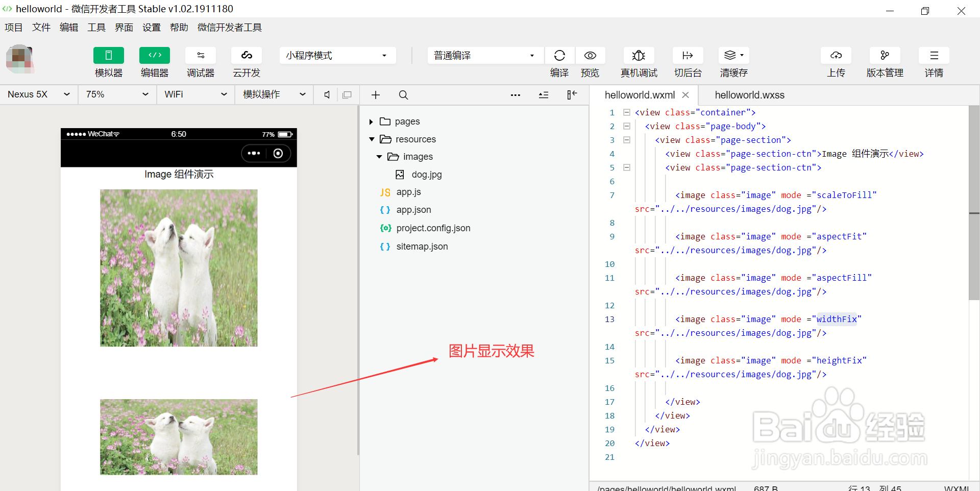The height and width of the screenshot is (491, 980).
Task: Open the 界面 menu
Action: tap(124, 28)
